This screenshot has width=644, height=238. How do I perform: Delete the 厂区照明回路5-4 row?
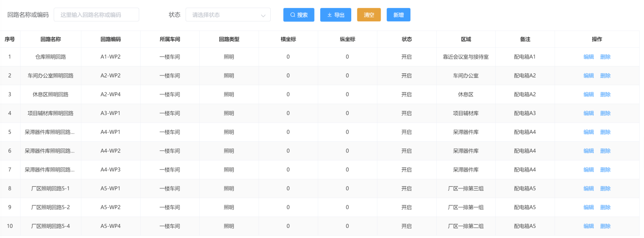605,226
